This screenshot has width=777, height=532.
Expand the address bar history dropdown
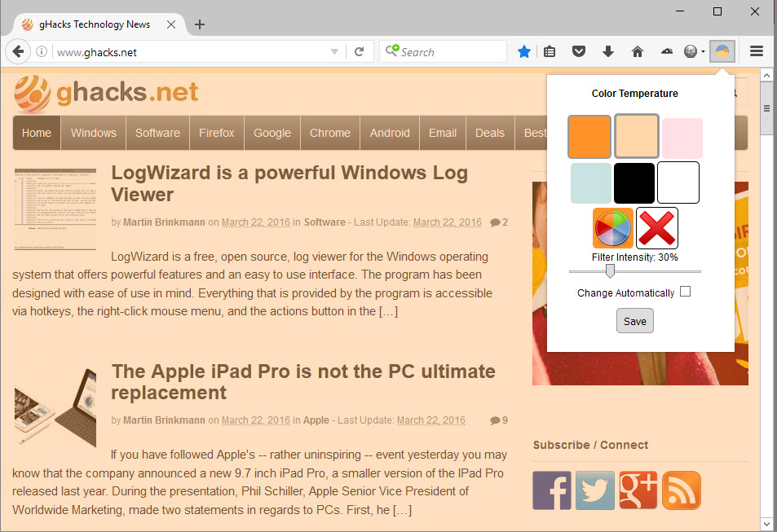click(x=334, y=51)
